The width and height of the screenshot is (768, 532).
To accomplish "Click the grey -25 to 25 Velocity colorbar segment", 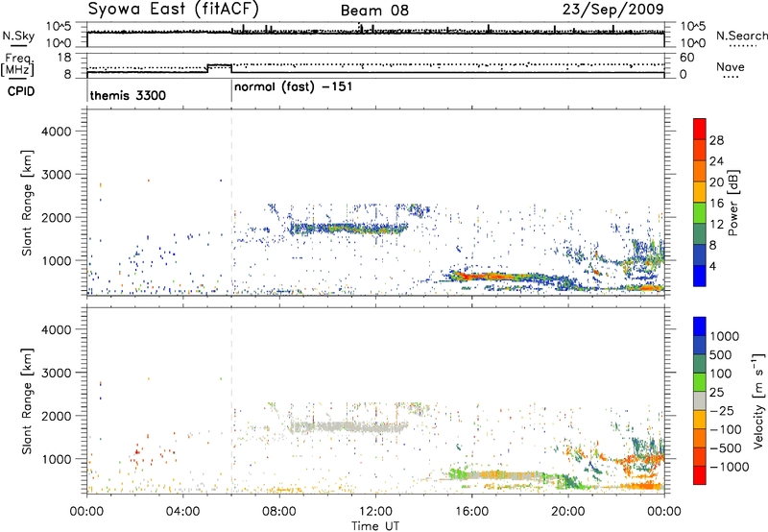I will [x=700, y=400].
